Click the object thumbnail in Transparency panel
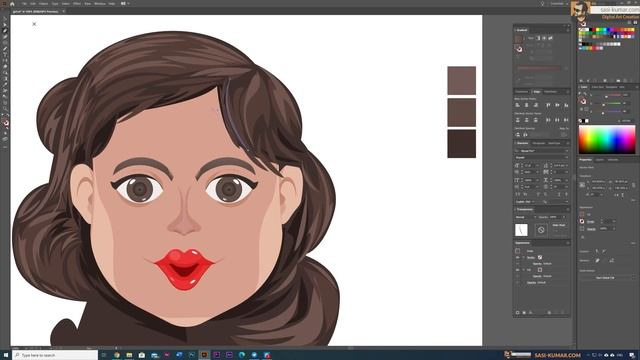The image size is (640, 360). tap(521, 230)
